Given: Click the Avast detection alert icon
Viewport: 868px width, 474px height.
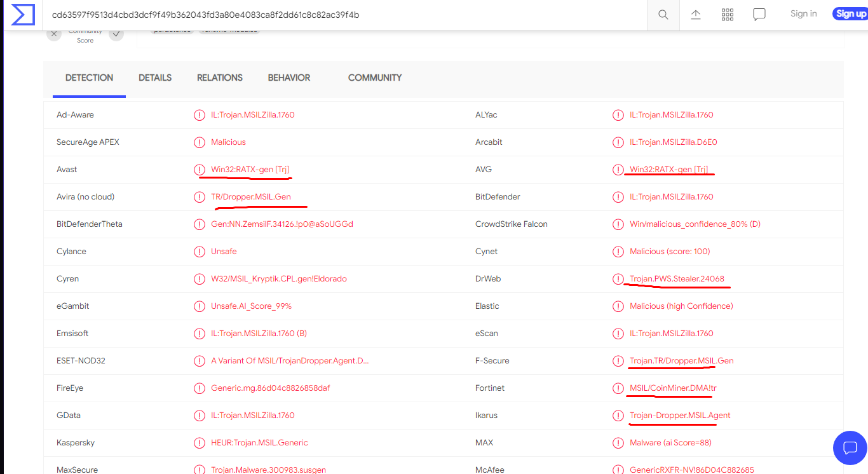Looking at the screenshot, I should tap(200, 170).
